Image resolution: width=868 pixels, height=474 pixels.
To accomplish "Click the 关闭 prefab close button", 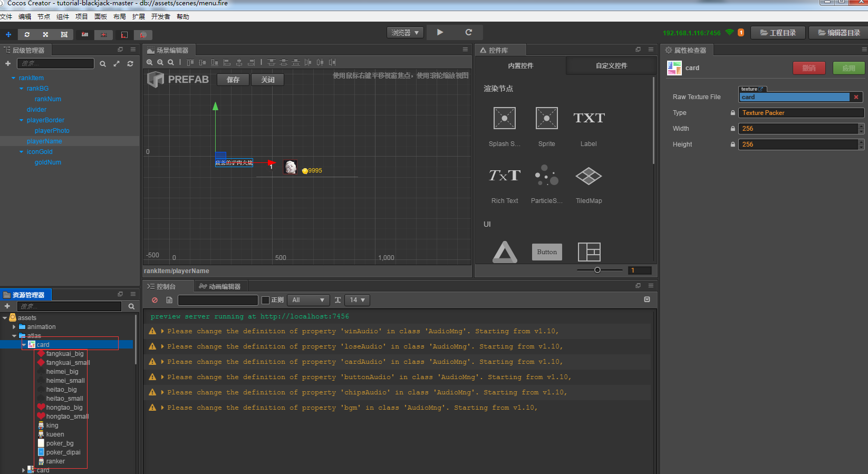I will [x=268, y=80].
